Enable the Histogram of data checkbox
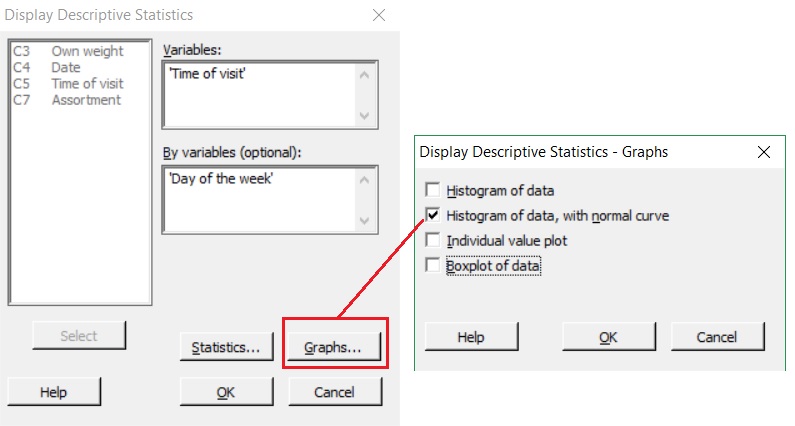795x426 pixels. click(x=432, y=190)
